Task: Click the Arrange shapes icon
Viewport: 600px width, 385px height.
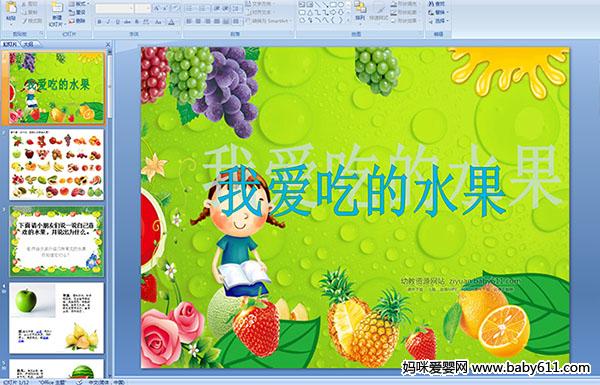Action: click(x=360, y=11)
